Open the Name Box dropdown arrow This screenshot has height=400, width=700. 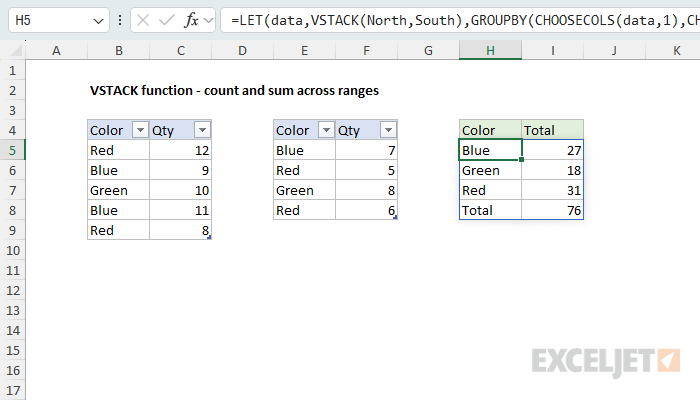98,21
